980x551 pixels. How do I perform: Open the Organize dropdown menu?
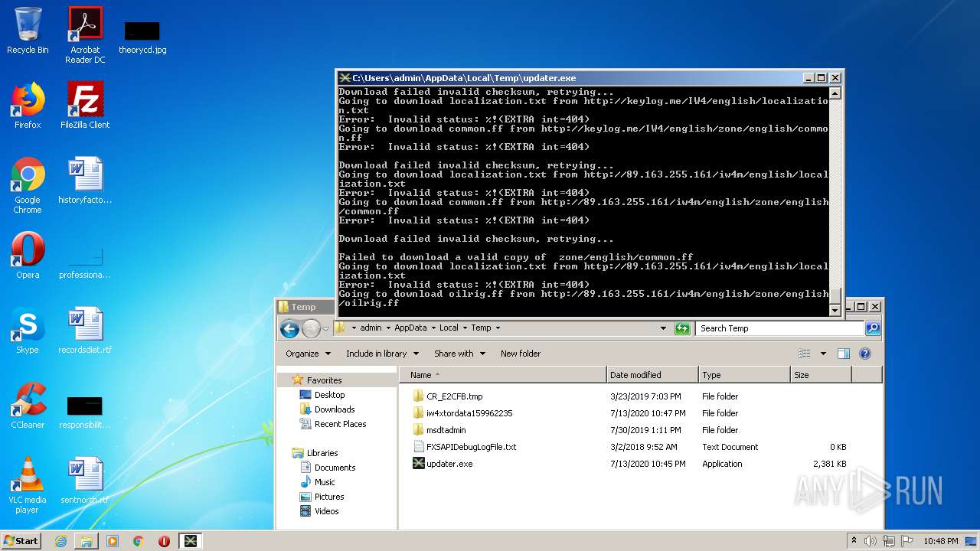308,354
